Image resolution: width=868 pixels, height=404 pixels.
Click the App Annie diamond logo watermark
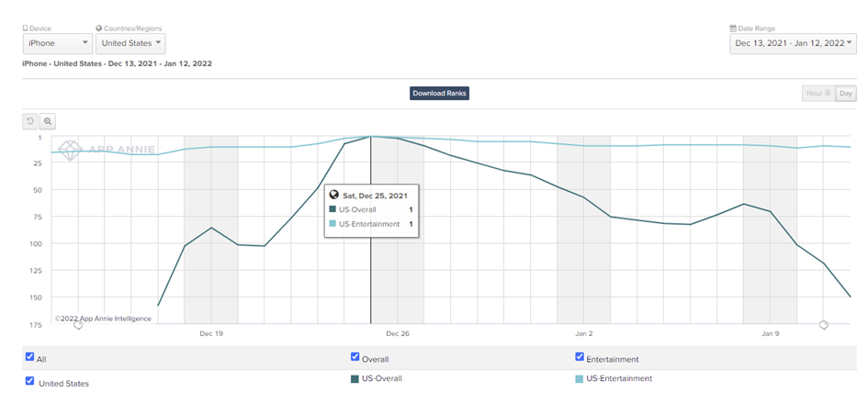71,151
